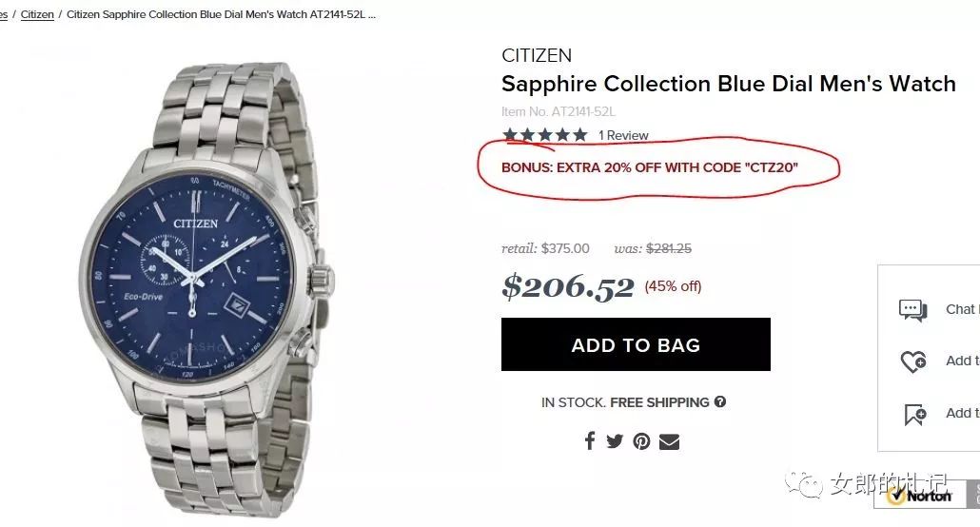
Task: Pin product to Pinterest
Action: (x=642, y=440)
